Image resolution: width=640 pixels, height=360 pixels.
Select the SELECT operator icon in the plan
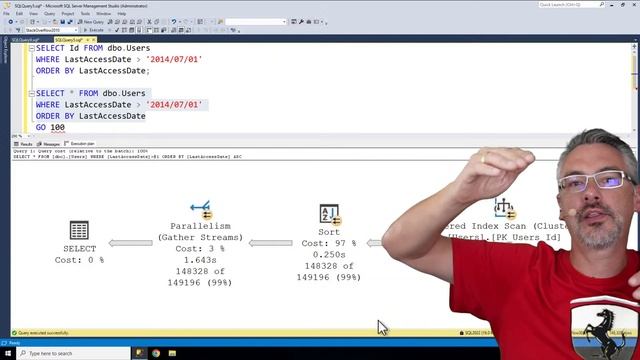79,230
